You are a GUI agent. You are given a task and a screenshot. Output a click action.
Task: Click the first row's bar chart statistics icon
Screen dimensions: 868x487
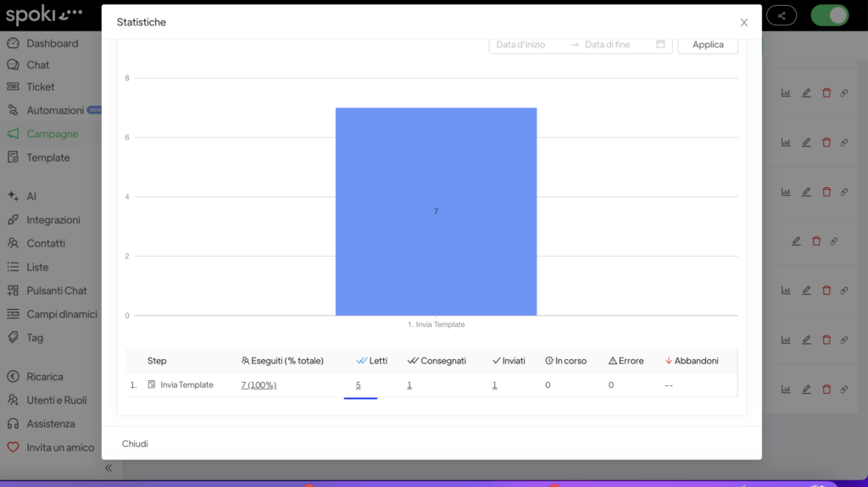pyautogui.click(x=786, y=93)
